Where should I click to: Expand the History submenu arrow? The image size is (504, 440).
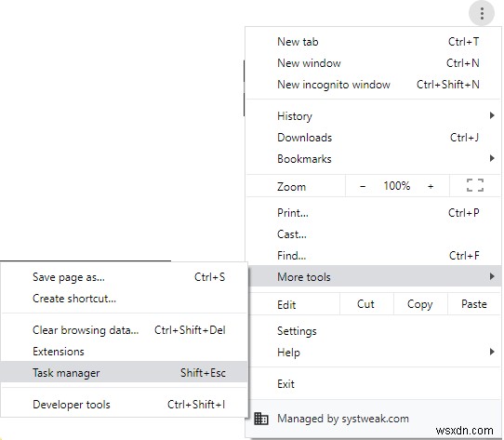492,115
